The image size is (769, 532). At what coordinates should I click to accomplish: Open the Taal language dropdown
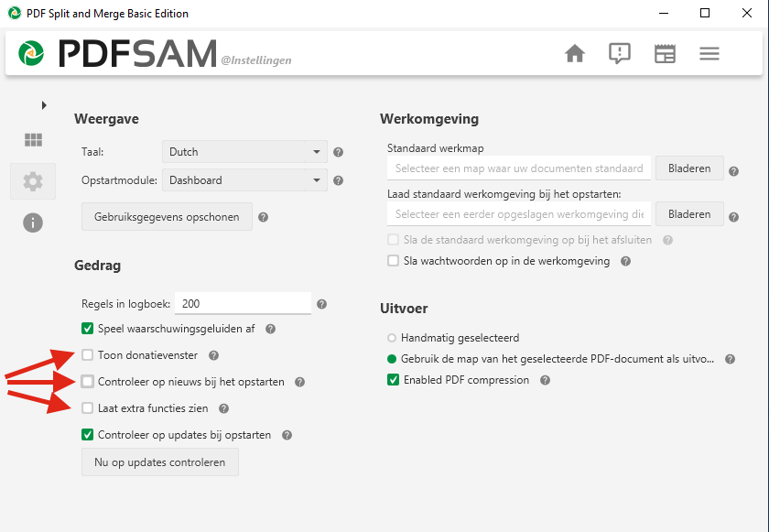[x=244, y=152]
